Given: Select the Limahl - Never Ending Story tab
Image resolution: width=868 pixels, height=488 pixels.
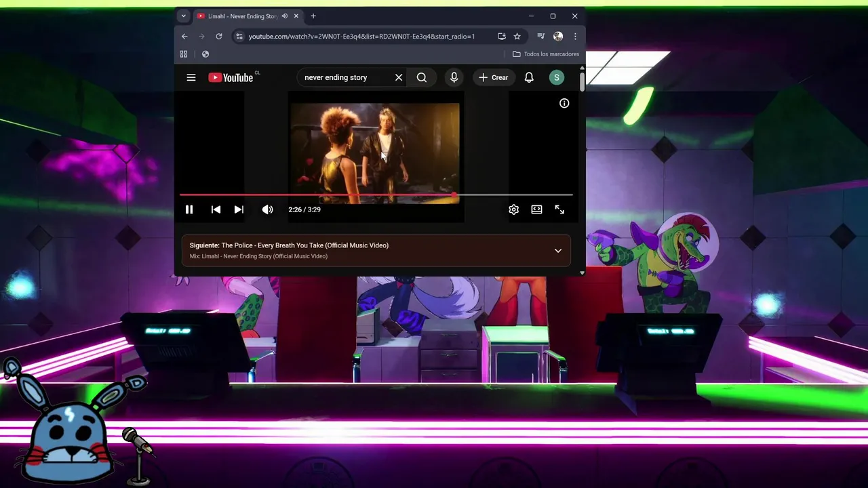Looking at the screenshot, I should pyautogui.click(x=243, y=16).
